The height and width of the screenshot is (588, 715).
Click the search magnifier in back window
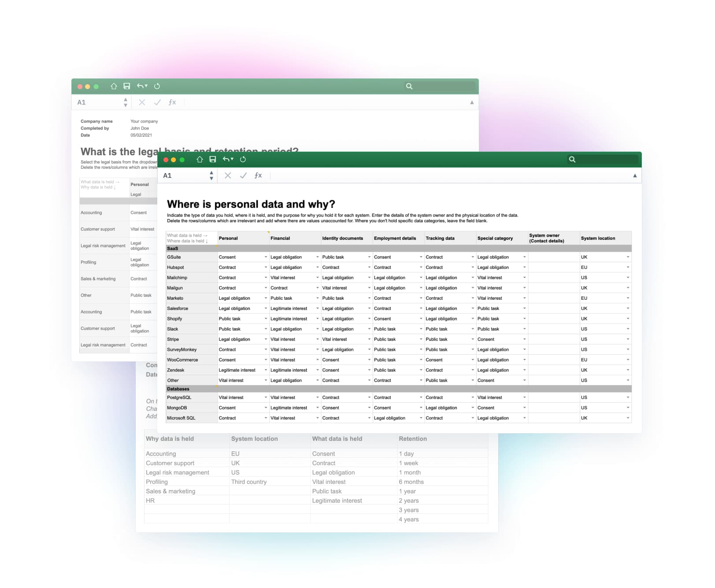[x=409, y=86]
